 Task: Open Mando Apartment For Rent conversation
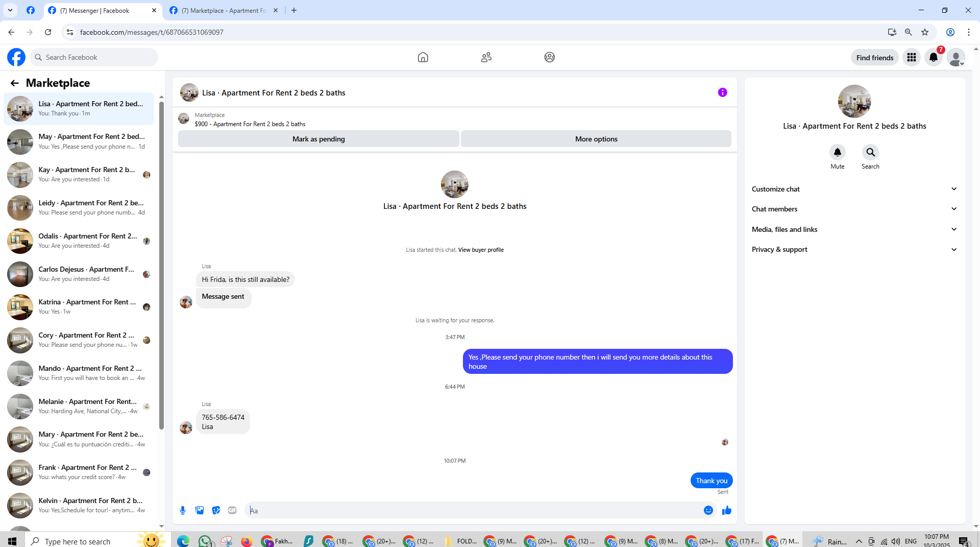point(79,373)
